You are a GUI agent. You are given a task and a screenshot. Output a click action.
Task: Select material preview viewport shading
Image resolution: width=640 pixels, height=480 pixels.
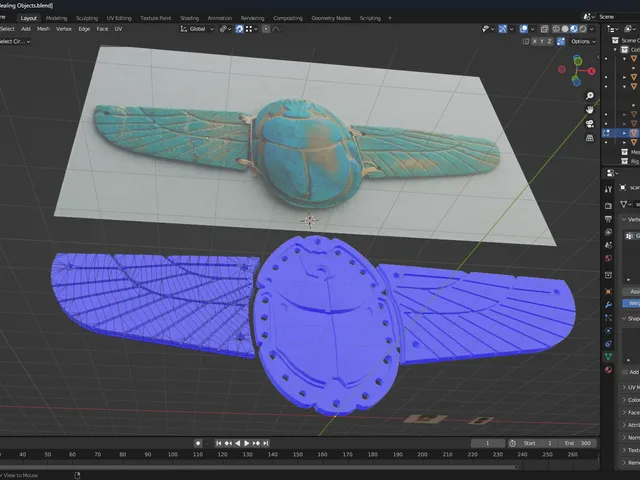pyautogui.click(x=574, y=29)
